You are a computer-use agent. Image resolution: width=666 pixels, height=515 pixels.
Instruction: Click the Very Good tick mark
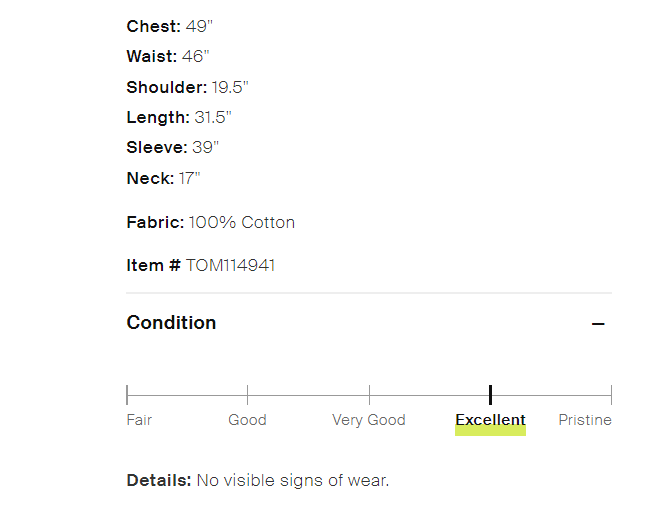(x=369, y=395)
